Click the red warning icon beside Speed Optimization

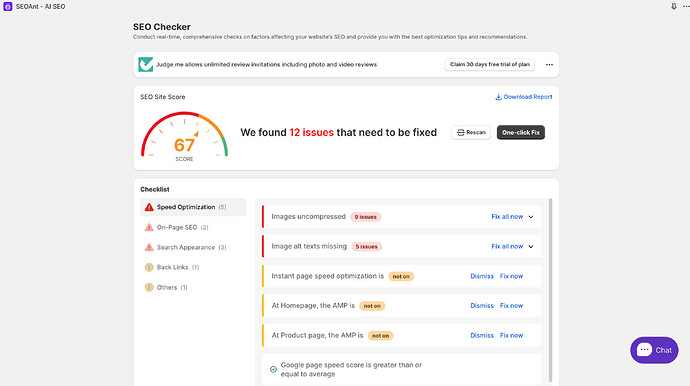click(149, 207)
